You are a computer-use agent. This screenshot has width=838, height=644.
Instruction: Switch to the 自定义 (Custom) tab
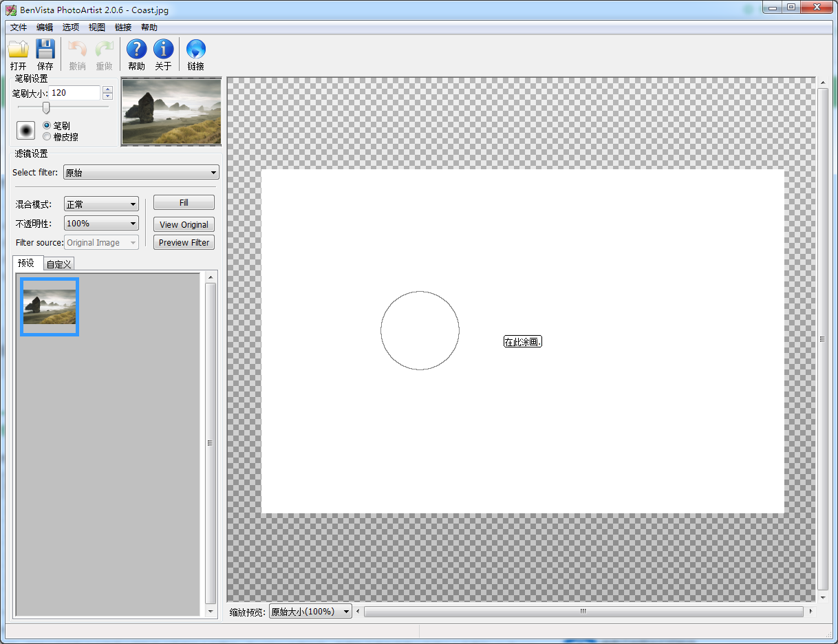[x=59, y=264]
